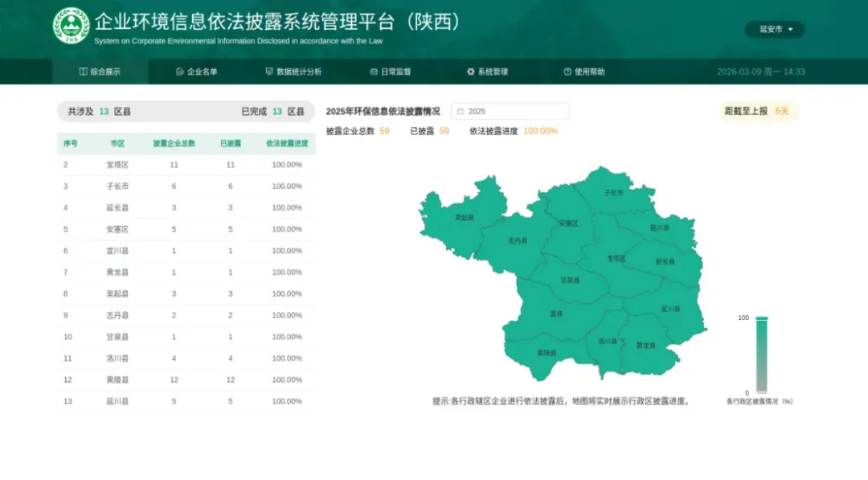
Task: Click the 综合展示 tab icon
Action: (x=84, y=72)
